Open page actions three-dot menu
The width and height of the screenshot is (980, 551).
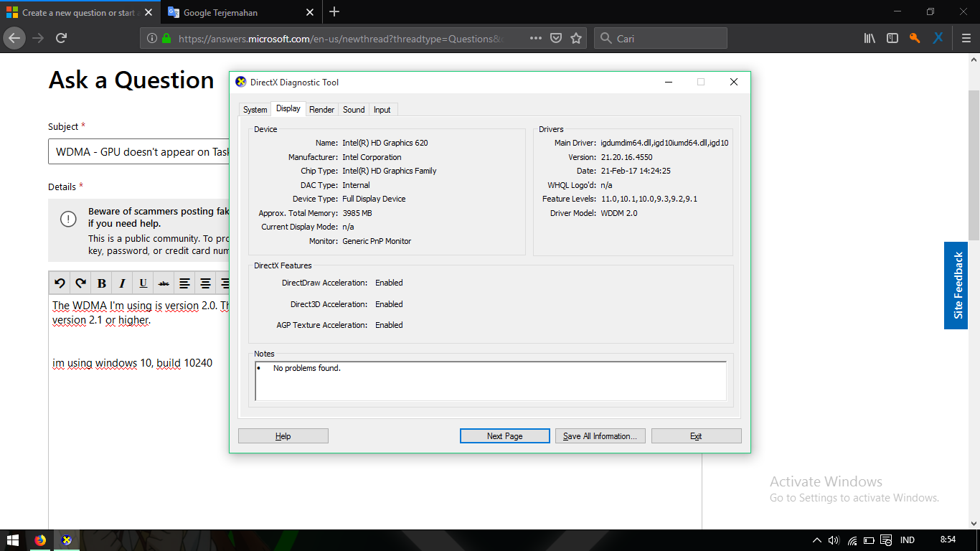(536, 38)
